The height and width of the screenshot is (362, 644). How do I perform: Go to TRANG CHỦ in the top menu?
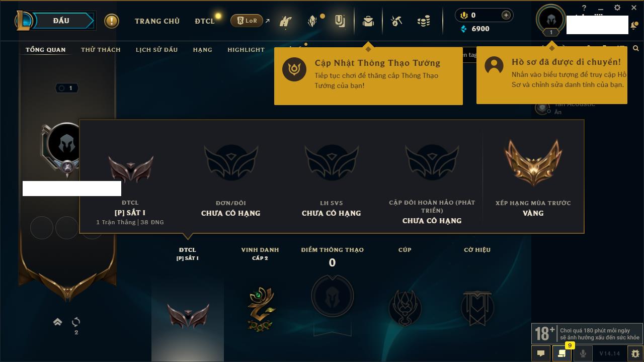click(157, 21)
